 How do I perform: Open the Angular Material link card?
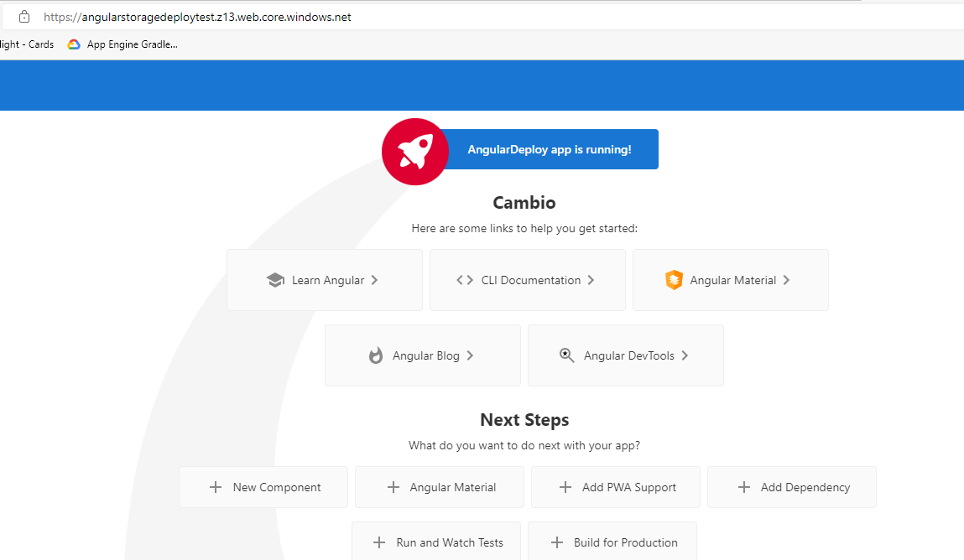point(730,280)
